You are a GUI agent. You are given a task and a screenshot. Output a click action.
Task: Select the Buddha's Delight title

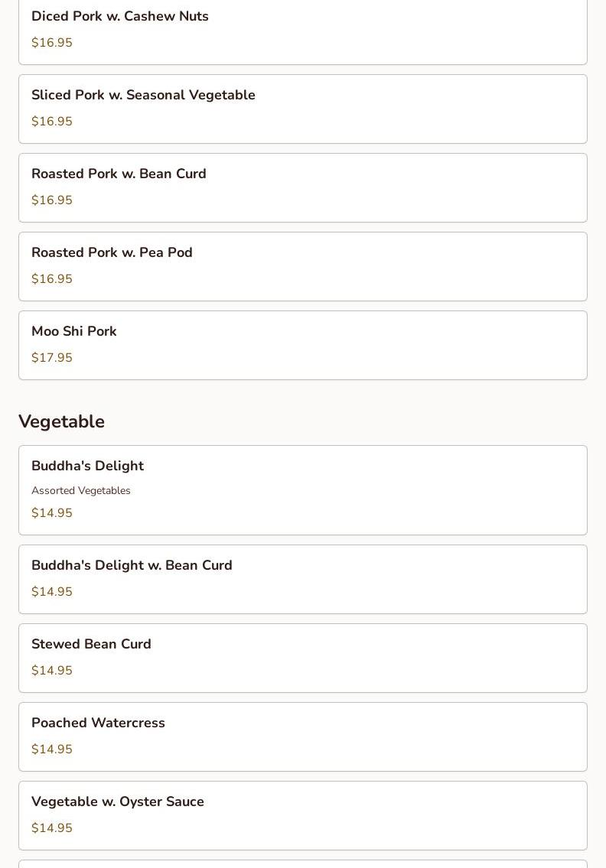(x=87, y=467)
